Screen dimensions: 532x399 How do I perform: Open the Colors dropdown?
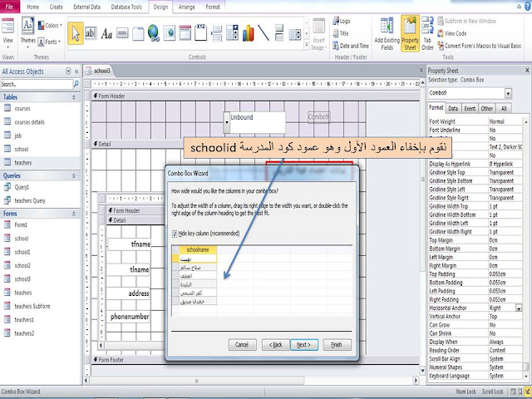[x=50, y=26]
